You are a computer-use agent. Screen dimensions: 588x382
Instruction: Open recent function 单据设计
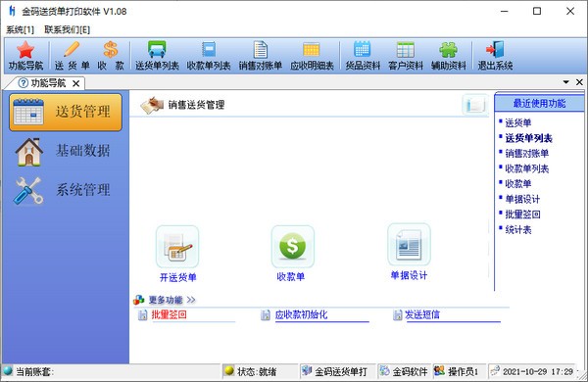click(522, 199)
